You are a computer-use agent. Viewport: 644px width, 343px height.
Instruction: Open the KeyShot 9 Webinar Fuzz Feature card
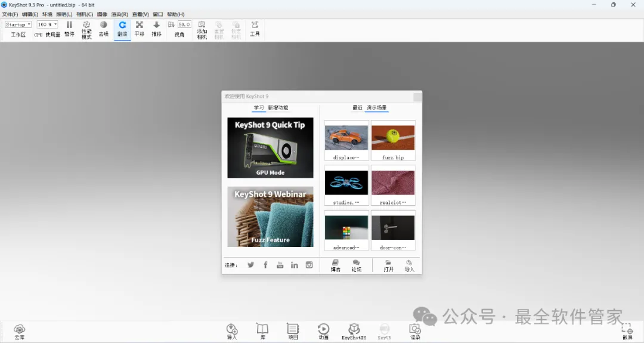[270, 217]
